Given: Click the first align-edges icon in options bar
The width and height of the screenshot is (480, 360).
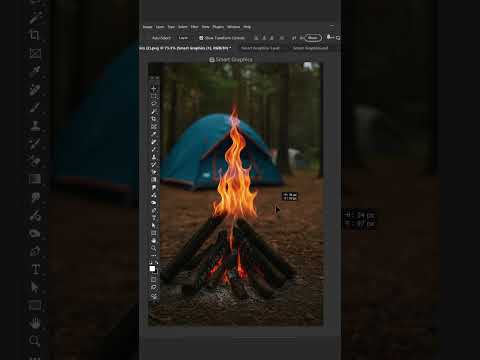Looking at the screenshot, I should point(256,38).
